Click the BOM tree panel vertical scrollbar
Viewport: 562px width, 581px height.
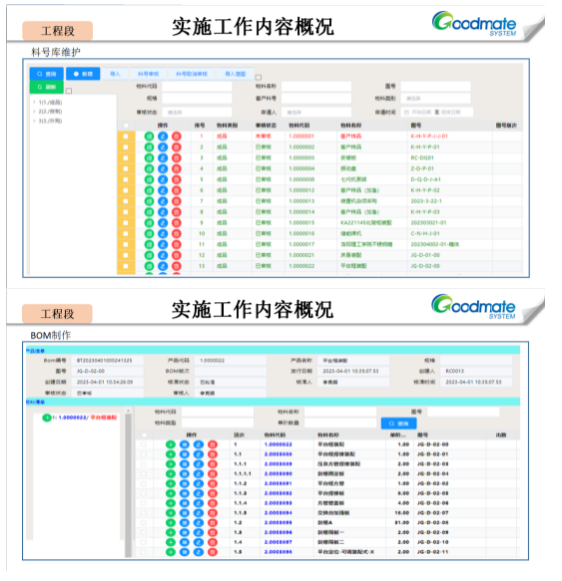pyautogui.click(x=128, y=482)
